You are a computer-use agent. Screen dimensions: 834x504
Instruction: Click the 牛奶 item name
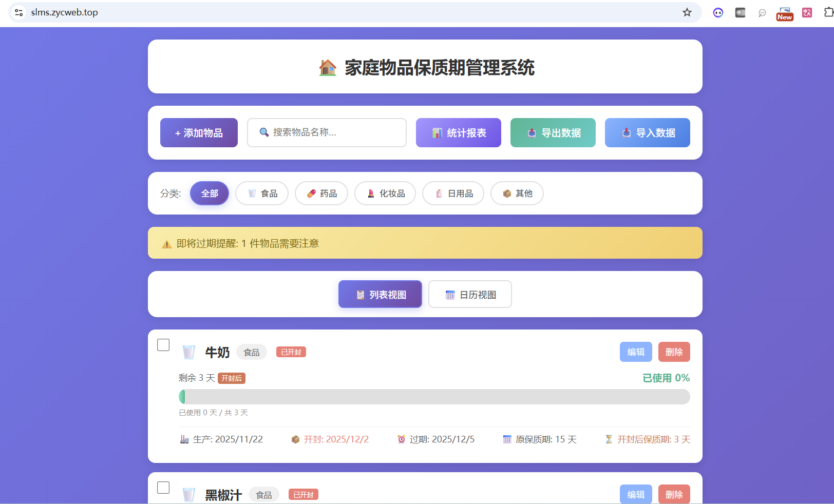[217, 353]
